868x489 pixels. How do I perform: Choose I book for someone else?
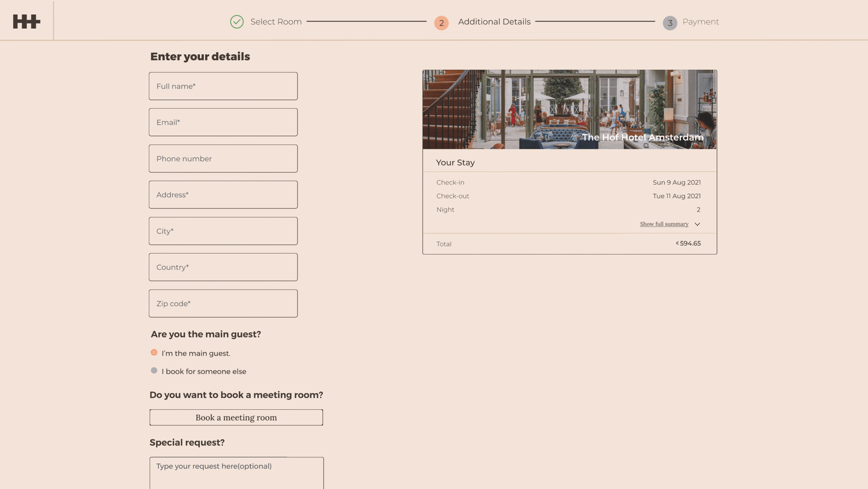pyautogui.click(x=154, y=370)
